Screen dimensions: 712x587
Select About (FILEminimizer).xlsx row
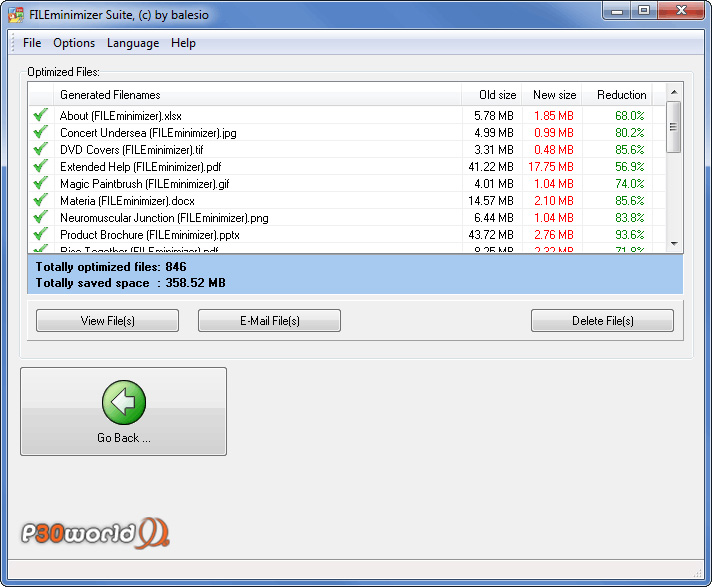(347, 115)
